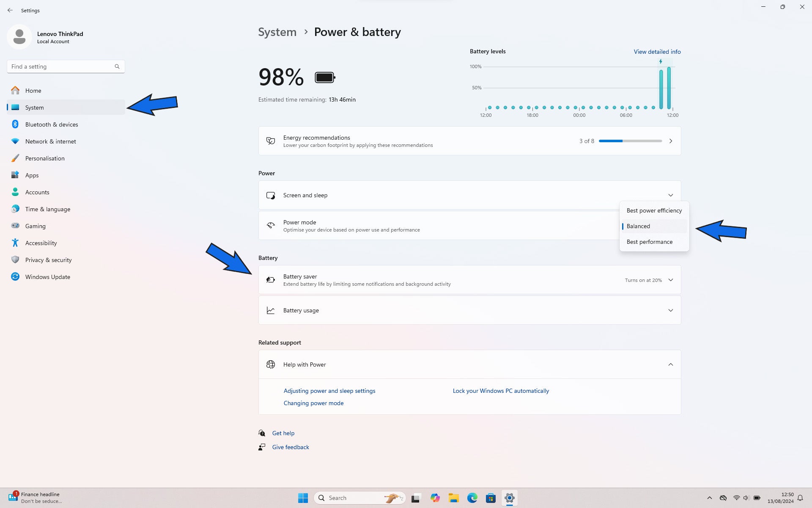This screenshot has width=812, height=508.
Task: Open Bluetooth & devices settings
Action: [51, 124]
